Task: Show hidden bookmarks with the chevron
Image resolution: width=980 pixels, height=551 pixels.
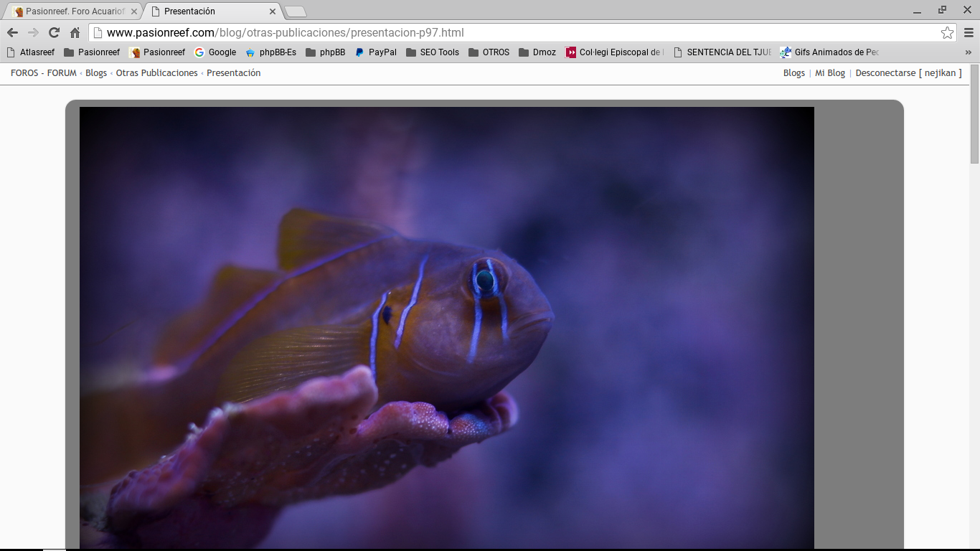Action: [x=969, y=52]
